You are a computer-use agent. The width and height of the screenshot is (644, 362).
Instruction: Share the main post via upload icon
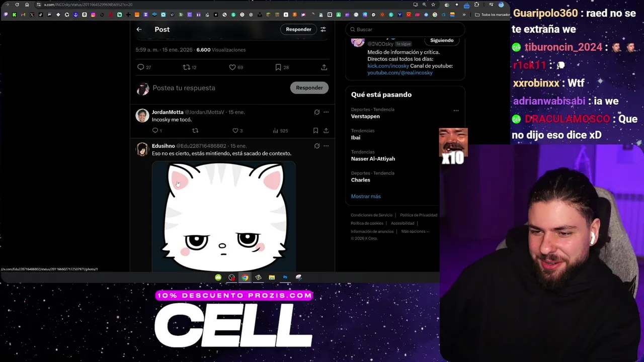point(324,67)
